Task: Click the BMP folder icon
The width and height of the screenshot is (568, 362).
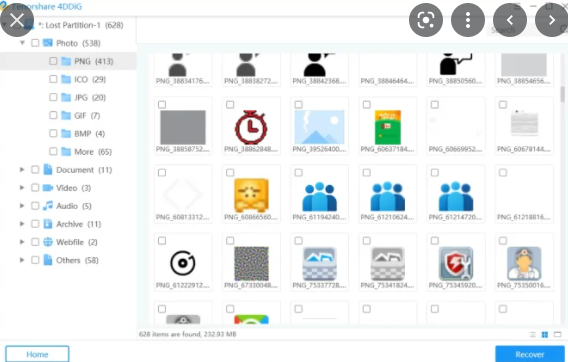Action: pos(66,134)
